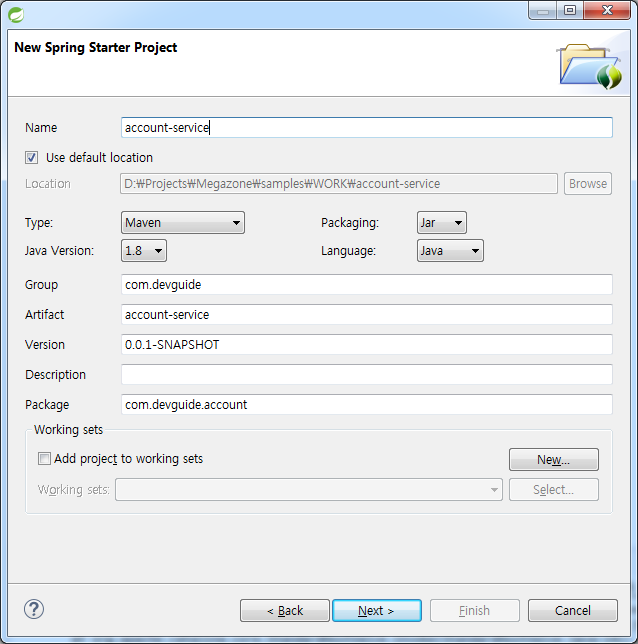
Task: Click the Version field 0.0.1-SNAPSHOT
Action: point(367,345)
